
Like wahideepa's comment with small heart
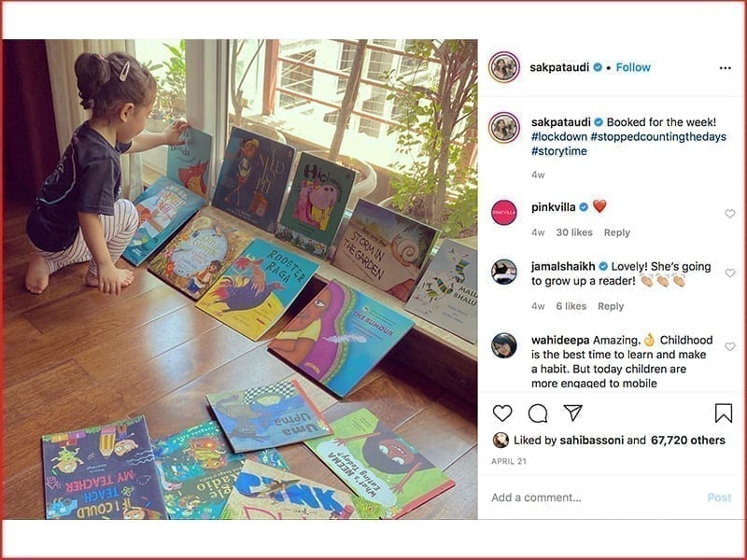click(x=730, y=346)
